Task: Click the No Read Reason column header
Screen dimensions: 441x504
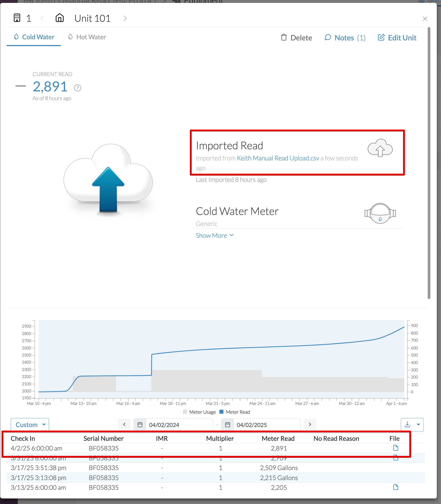Action: 336,439
